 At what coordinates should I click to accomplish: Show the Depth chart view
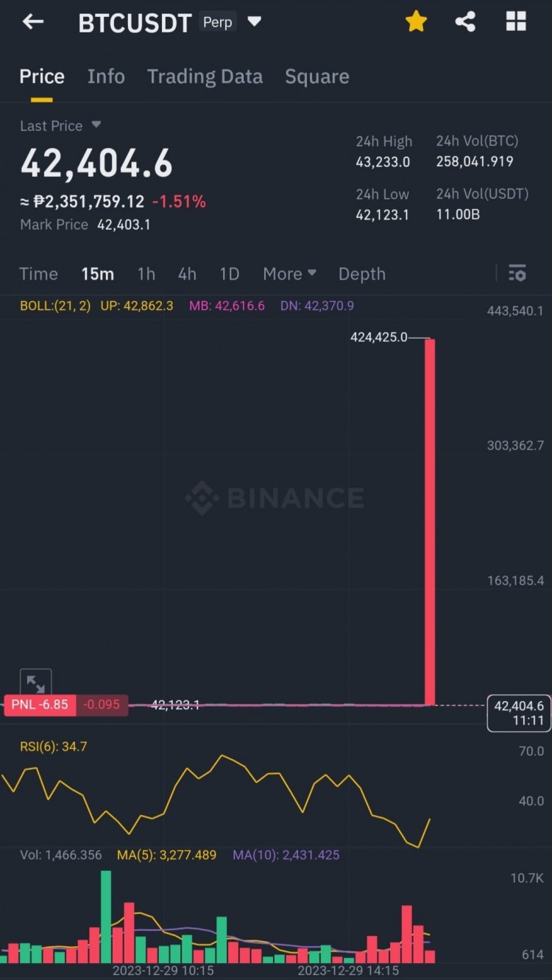pos(361,274)
